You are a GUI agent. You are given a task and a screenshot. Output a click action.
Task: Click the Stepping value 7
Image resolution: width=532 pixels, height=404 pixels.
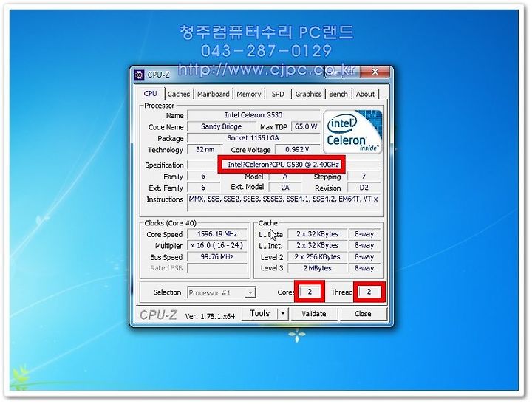364,177
